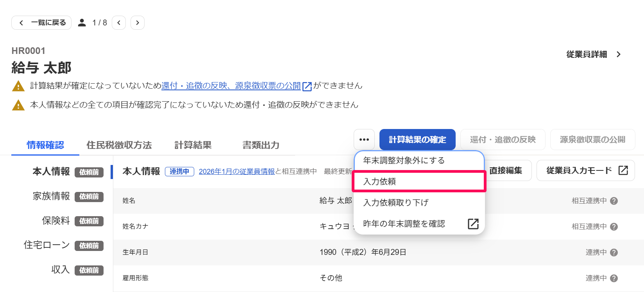
Task: Click the 連携中 badge beside 本人情報 heading
Action: (x=179, y=172)
